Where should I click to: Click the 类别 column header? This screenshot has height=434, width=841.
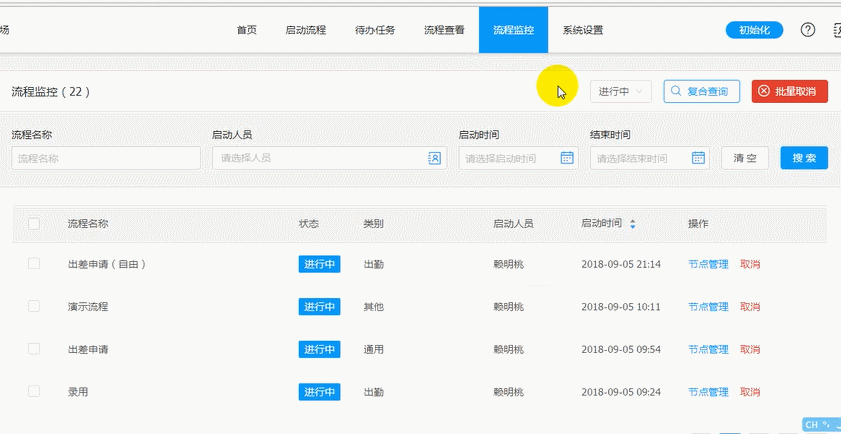point(373,224)
